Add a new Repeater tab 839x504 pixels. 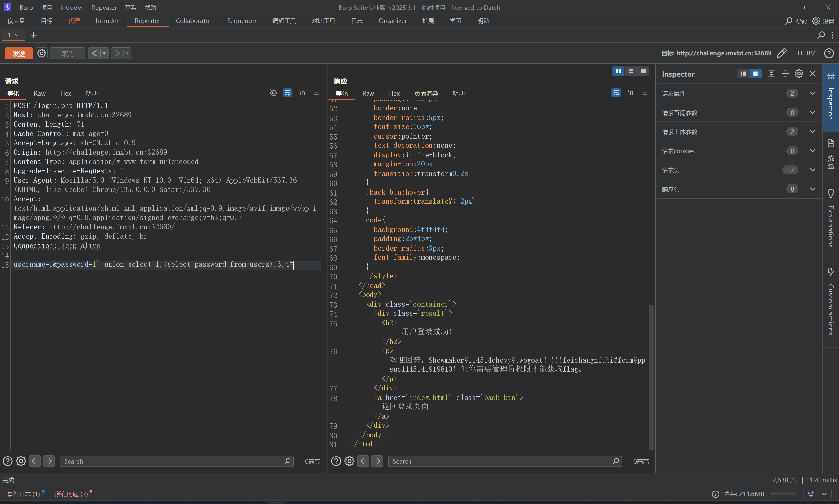coord(34,35)
